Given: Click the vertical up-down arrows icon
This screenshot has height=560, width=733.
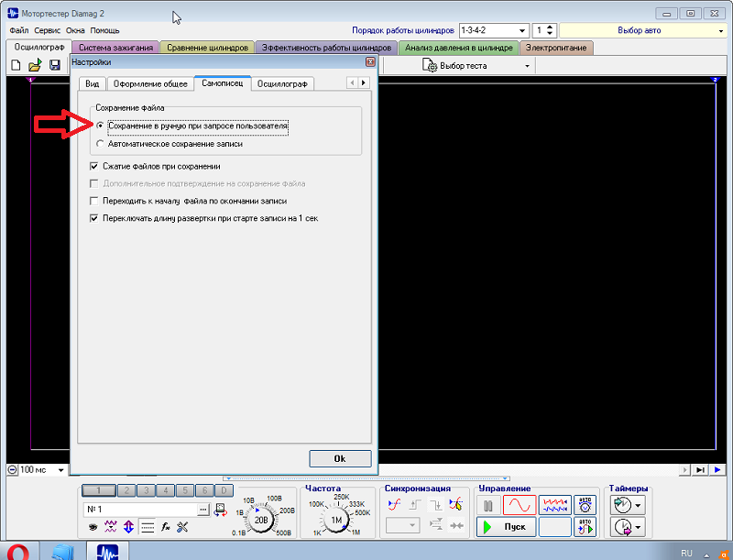Looking at the screenshot, I should pyautogui.click(x=128, y=527).
